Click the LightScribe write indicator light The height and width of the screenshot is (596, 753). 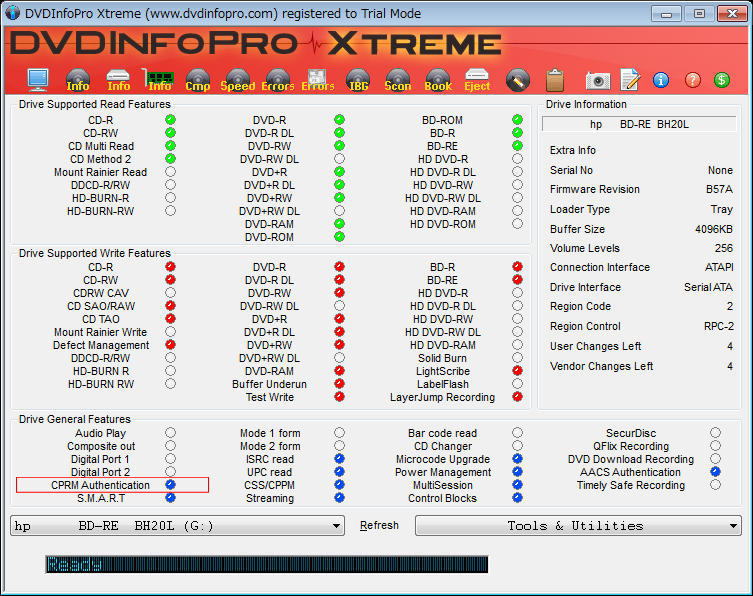517,371
